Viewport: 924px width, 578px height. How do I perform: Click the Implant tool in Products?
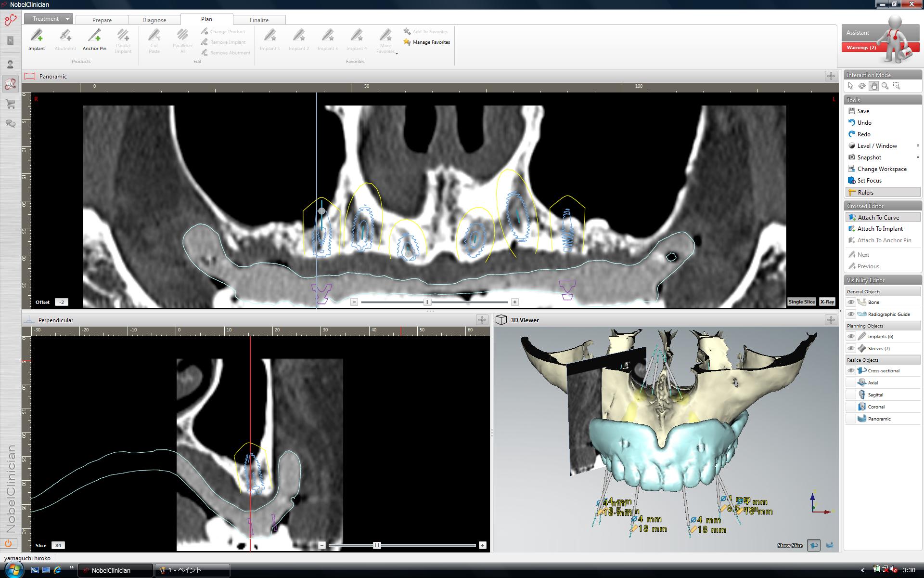tap(37, 39)
